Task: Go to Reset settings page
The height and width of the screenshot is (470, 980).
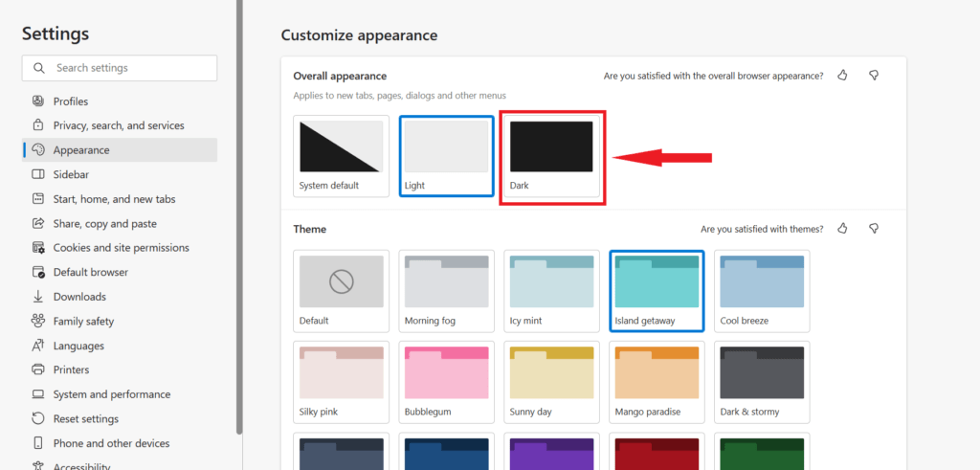Action: coord(120,418)
